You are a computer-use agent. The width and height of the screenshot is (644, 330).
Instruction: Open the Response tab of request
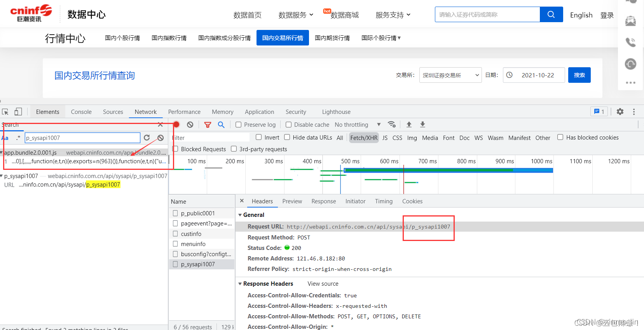point(324,201)
